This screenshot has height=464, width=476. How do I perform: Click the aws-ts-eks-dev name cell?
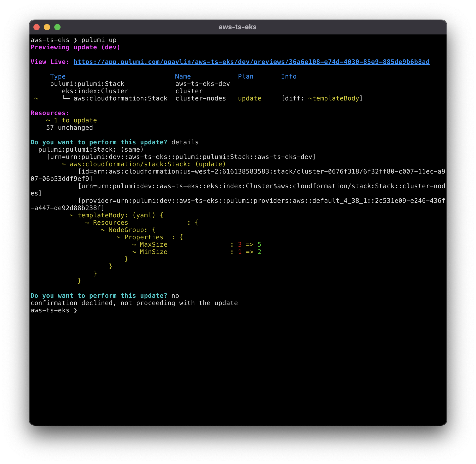(203, 84)
